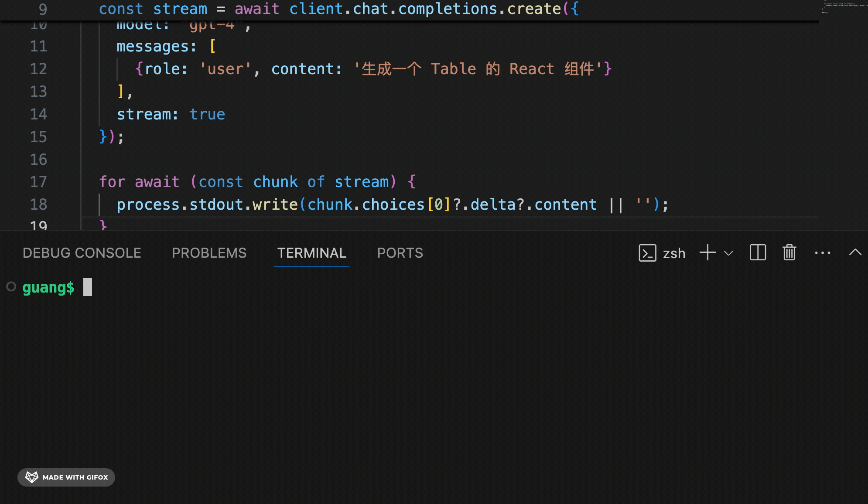
Task: Click line number 12 in the gutter
Action: [x=38, y=69]
